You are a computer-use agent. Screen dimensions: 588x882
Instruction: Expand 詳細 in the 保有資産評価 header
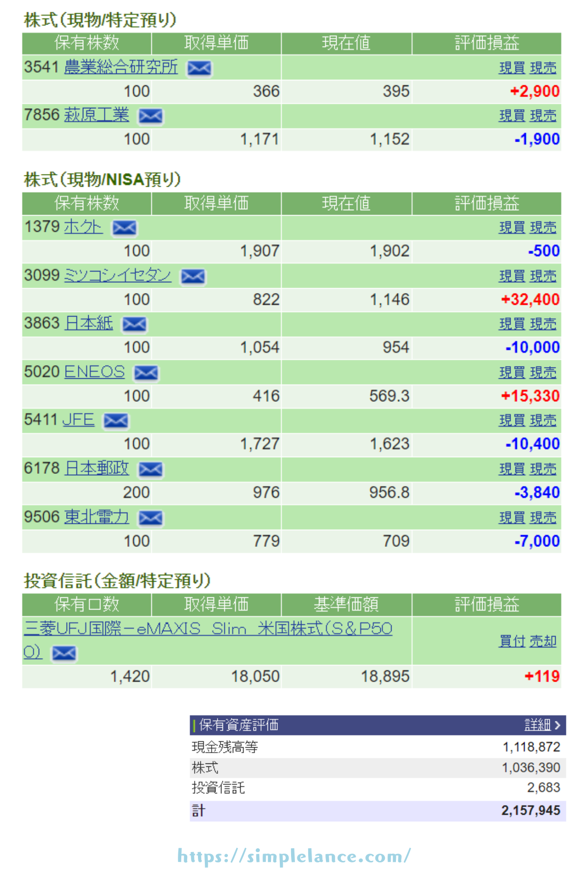point(542,725)
